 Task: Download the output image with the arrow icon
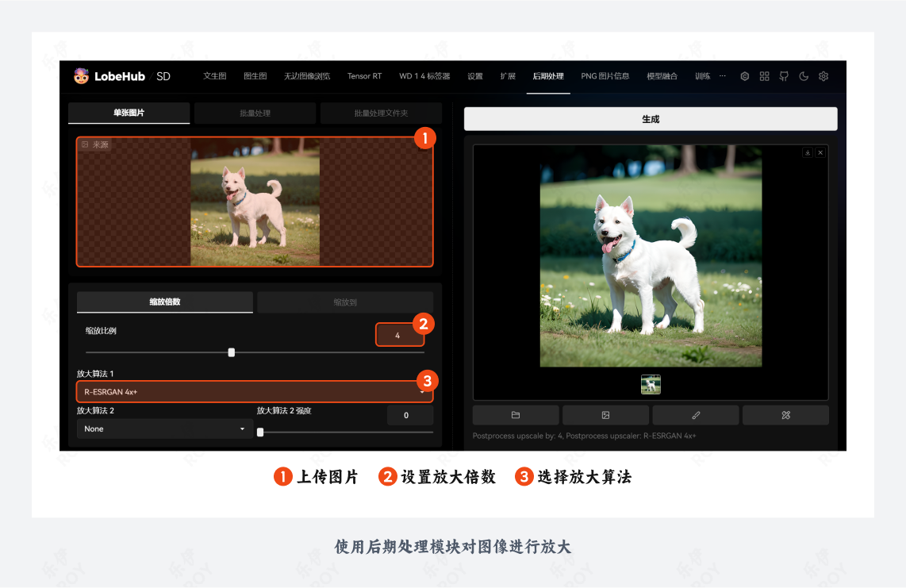coord(808,152)
